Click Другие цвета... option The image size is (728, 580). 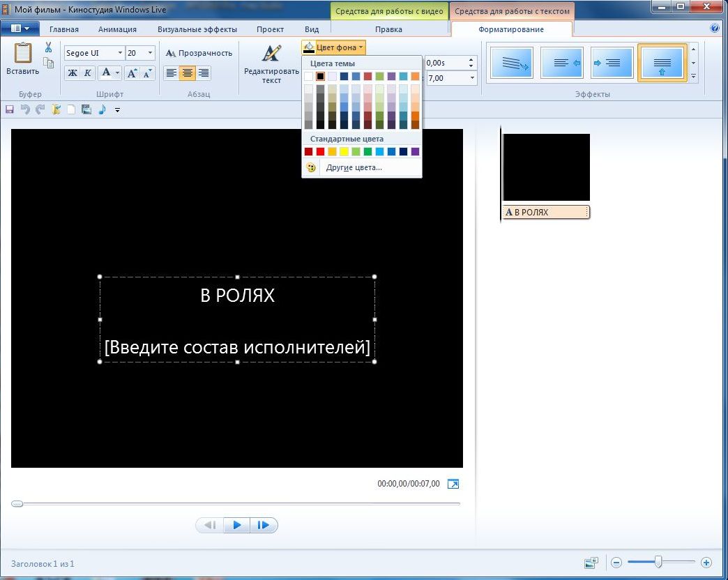click(354, 167)
